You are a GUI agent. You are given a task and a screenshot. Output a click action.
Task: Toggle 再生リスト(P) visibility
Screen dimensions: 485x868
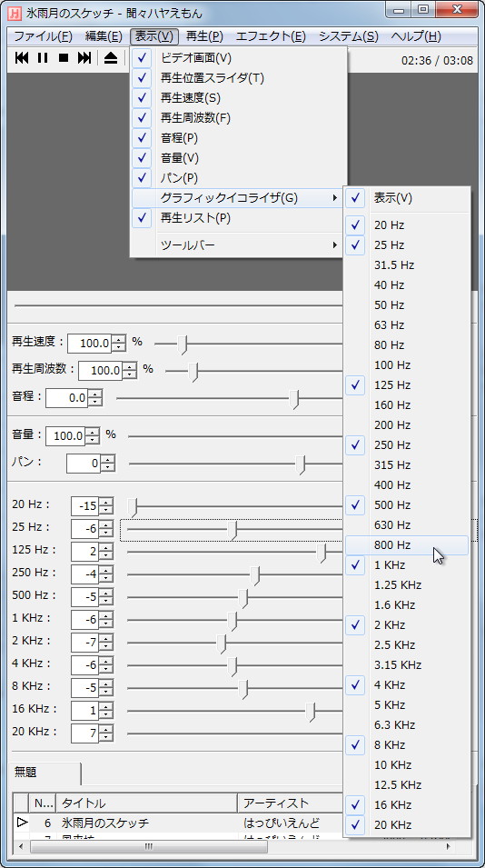click(x=238, y=218)
